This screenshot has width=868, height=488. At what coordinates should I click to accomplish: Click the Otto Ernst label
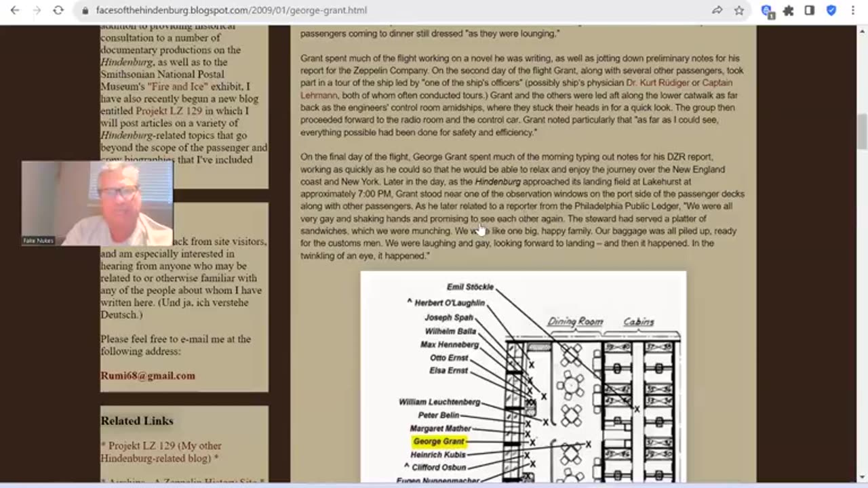pyautogui.click(x=449, y=357)
